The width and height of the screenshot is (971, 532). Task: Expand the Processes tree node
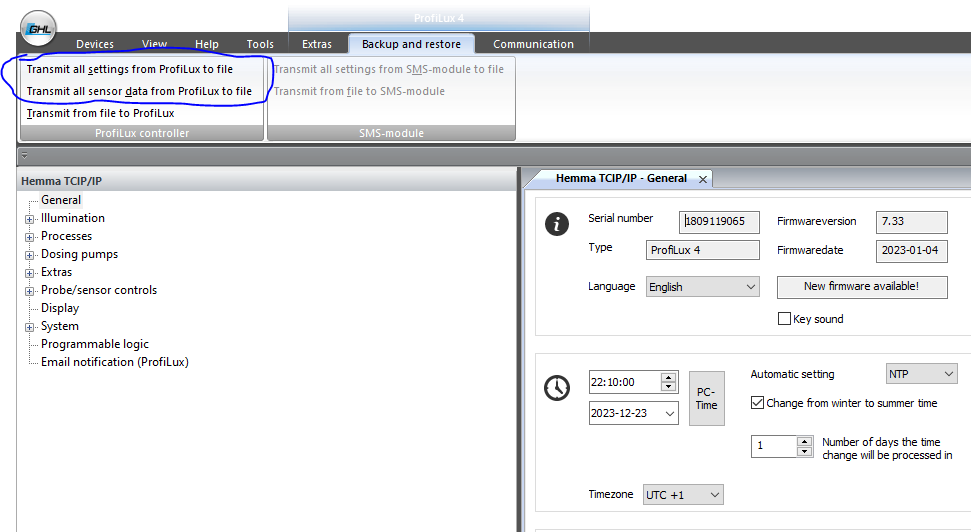pyautogui.click(x=29, y=237)
